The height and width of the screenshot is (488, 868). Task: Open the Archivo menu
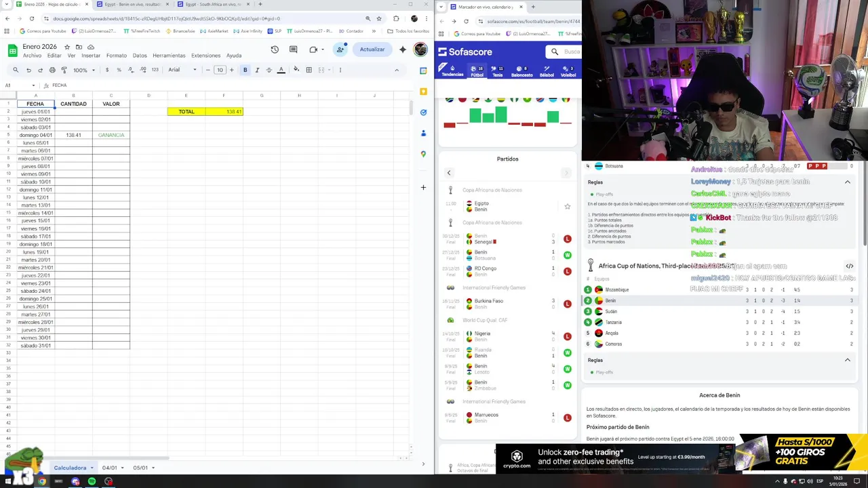click(32, 56)
